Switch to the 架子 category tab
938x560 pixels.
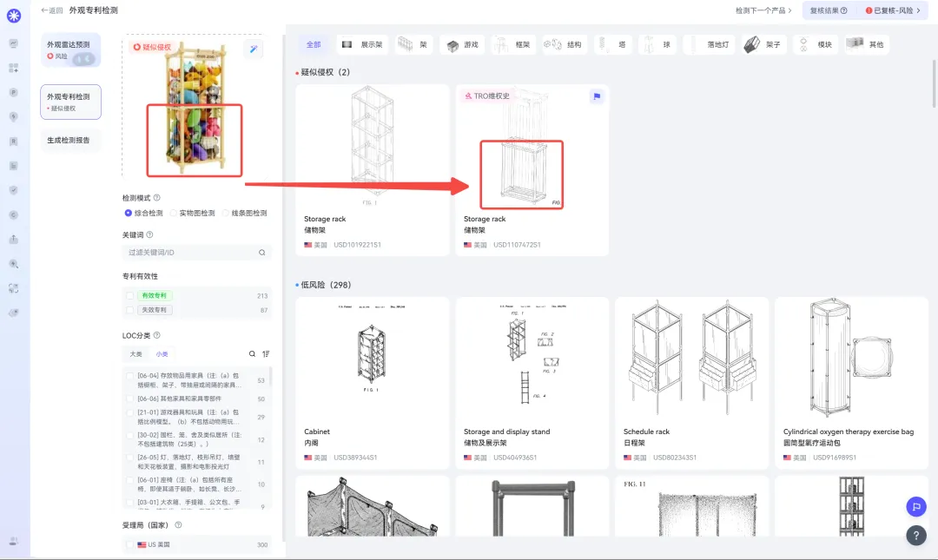coord(764,44)
